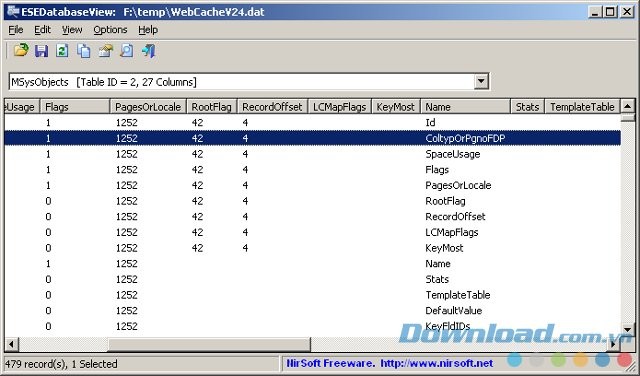Image resolution: width=640 pixels, height=376 pixels.
Task: Select the DefaultValue row
Action: pos(313,310)
